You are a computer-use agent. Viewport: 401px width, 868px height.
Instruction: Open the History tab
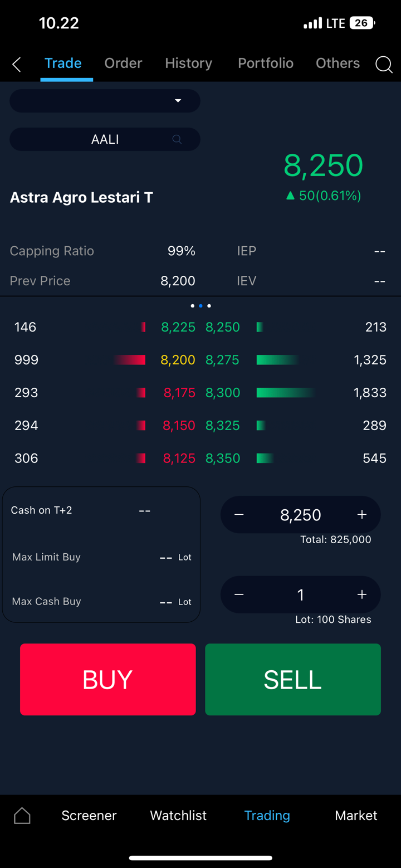[188, 64]
